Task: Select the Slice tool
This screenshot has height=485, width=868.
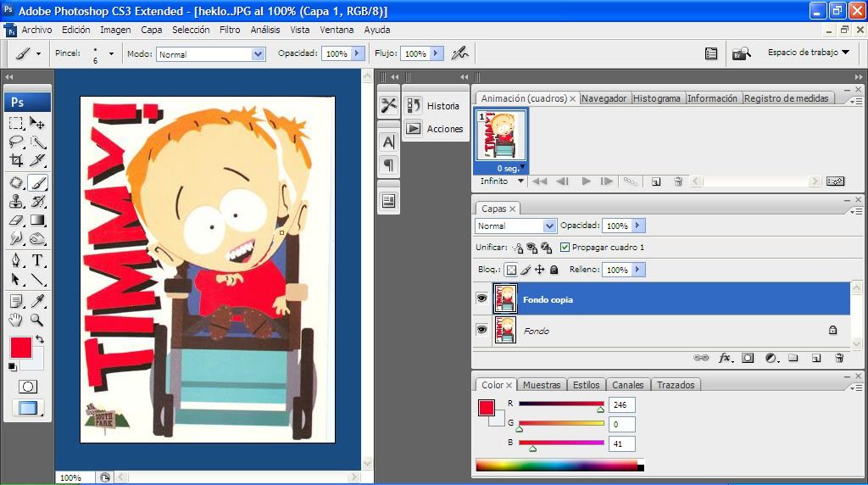Action: (x=37, y=160)
